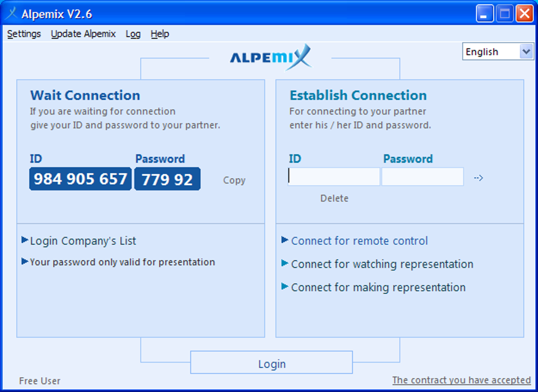This screenshot has height=392, width=538.
Task: Expand the English language combo box
Action: click(526, 51)
